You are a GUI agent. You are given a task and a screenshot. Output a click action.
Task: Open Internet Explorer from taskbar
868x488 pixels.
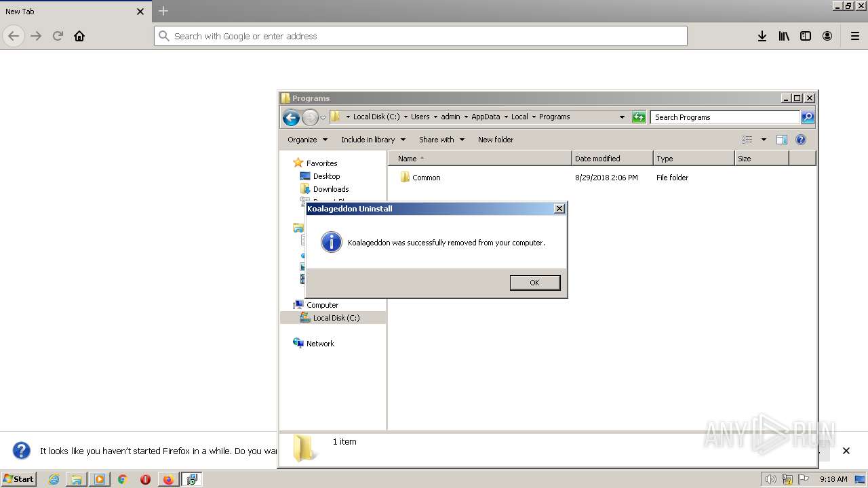[54, 479]
